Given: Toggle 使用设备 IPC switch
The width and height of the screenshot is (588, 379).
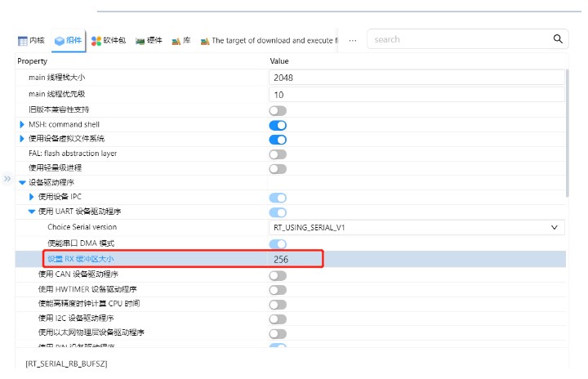Looking at the screenshot, I should [x=278, y=198].
